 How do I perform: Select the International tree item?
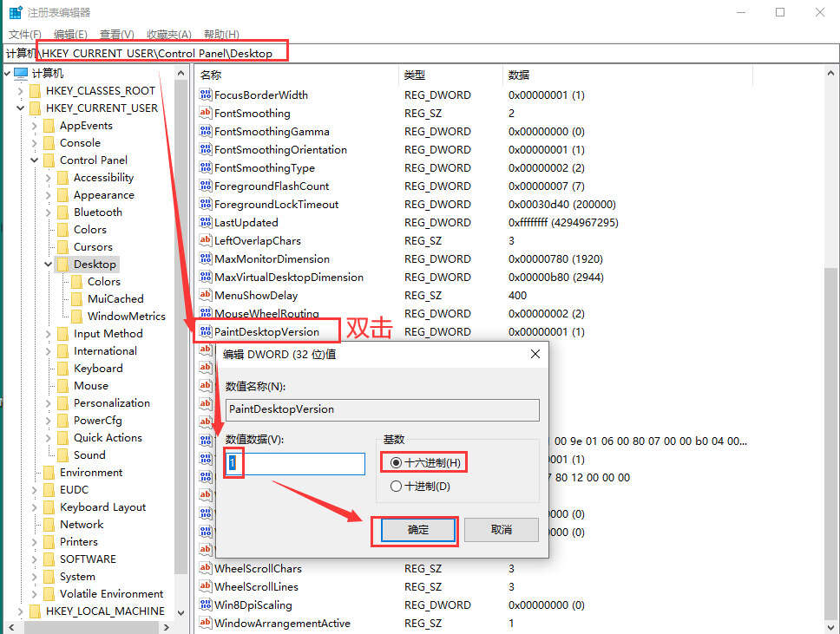106,351
